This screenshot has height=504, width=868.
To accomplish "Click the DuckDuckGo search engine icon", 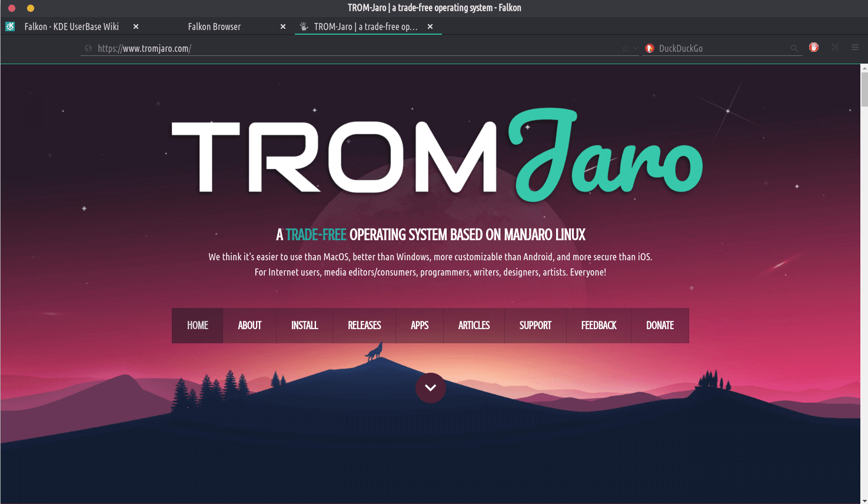I will 650,48.
